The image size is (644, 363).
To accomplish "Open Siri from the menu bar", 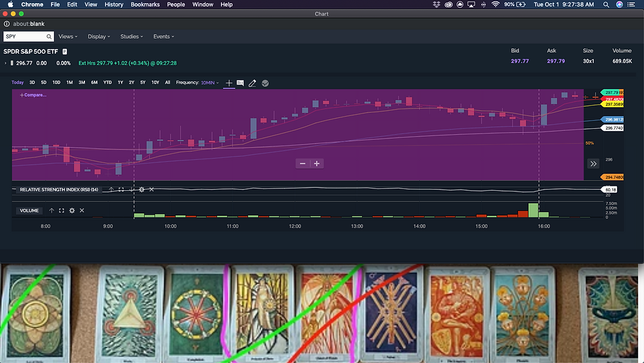I will (x=620, y=5).
